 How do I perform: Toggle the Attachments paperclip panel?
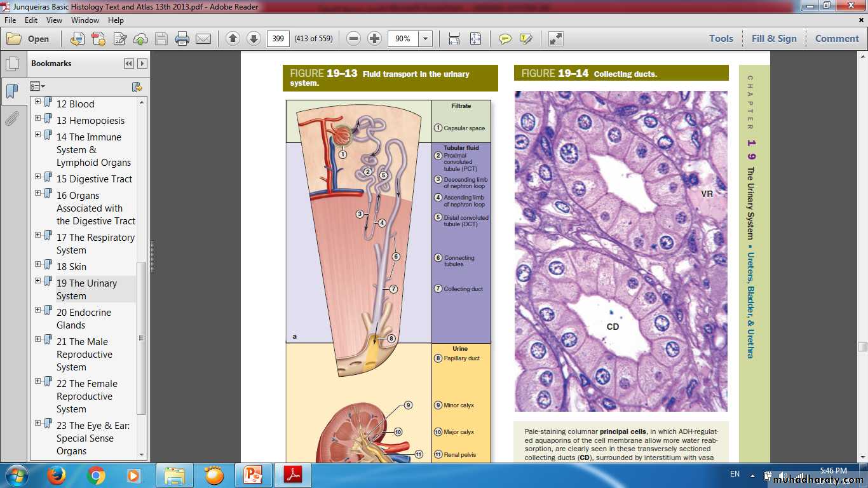pos(12,119)
